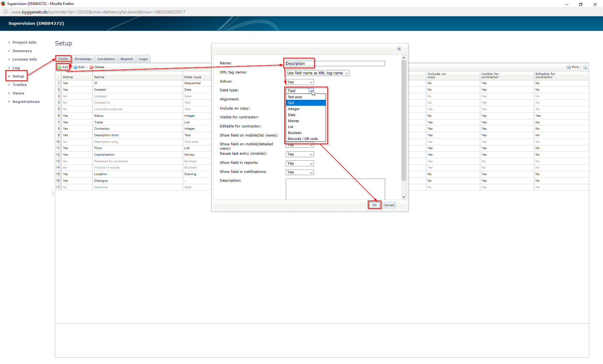
Task: Switch to the Logo tab
Action: 143,59
